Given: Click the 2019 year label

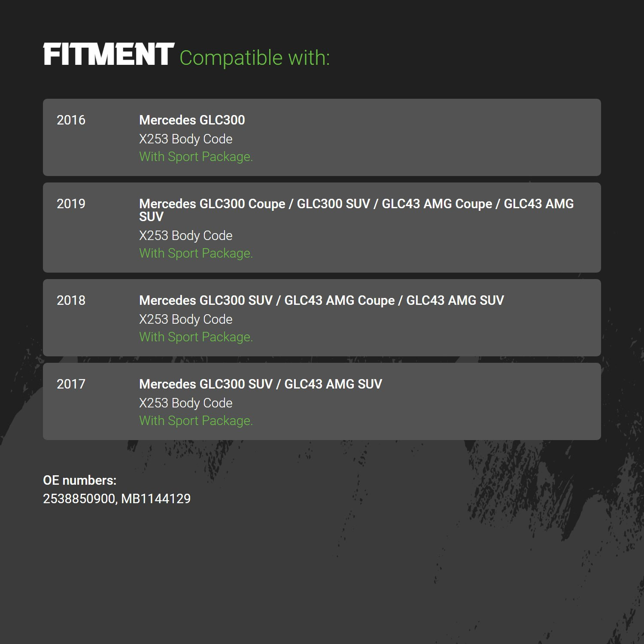Looking at the screenshot, I should [71, 204].
